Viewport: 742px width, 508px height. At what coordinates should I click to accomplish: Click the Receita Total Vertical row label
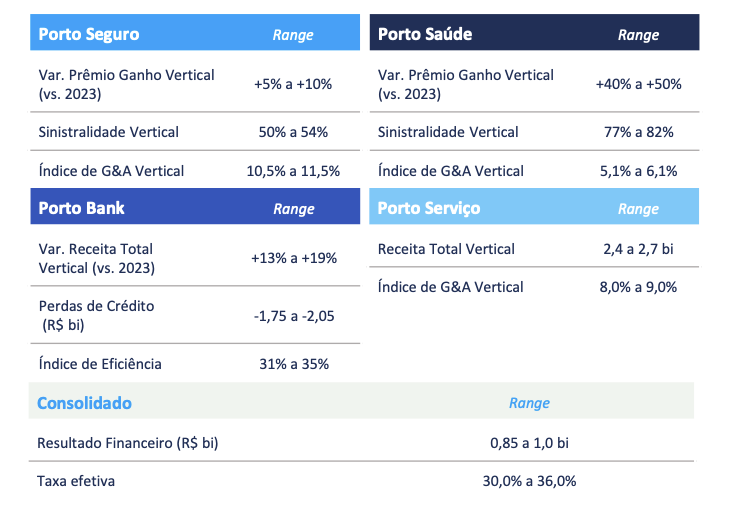[x=446, y=249]
